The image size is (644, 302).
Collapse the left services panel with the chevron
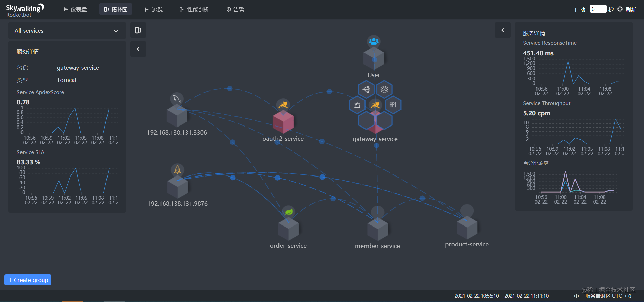coord(138,49)
